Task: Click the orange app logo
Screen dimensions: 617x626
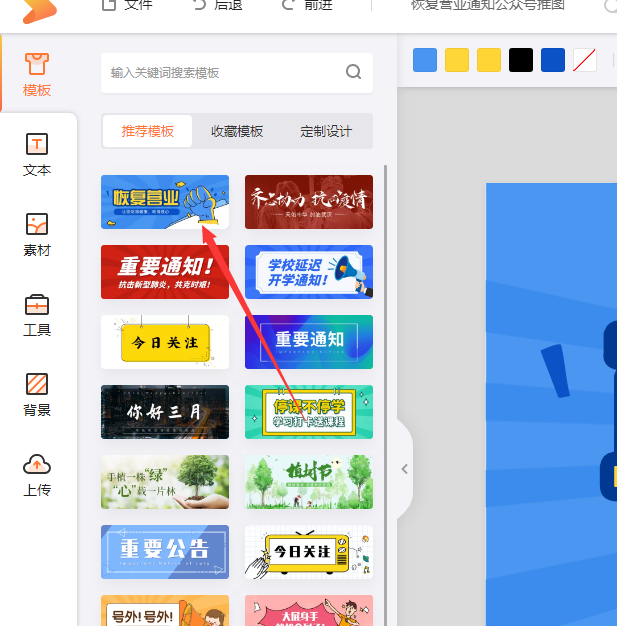Action: coord(40,11)
